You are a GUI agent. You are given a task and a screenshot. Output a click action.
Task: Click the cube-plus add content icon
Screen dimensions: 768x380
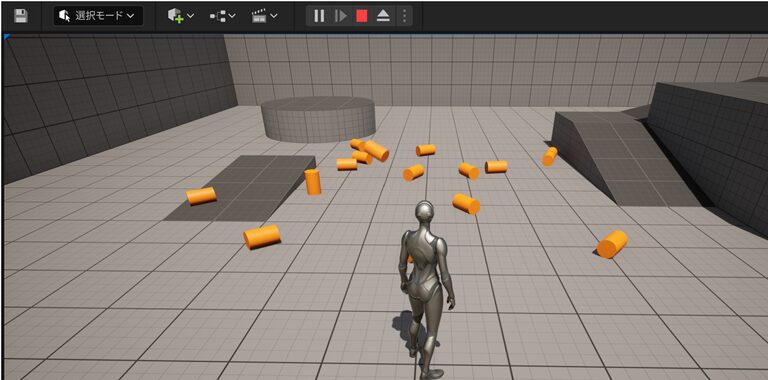175,16
